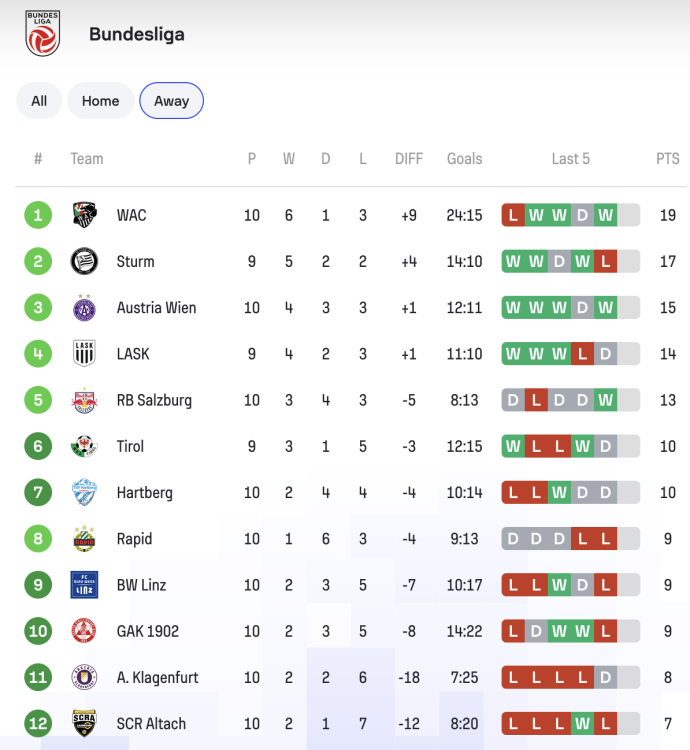Click the DIFF column header
The image size is (690, 750).
pyautogui.click(x=409, y=159)
